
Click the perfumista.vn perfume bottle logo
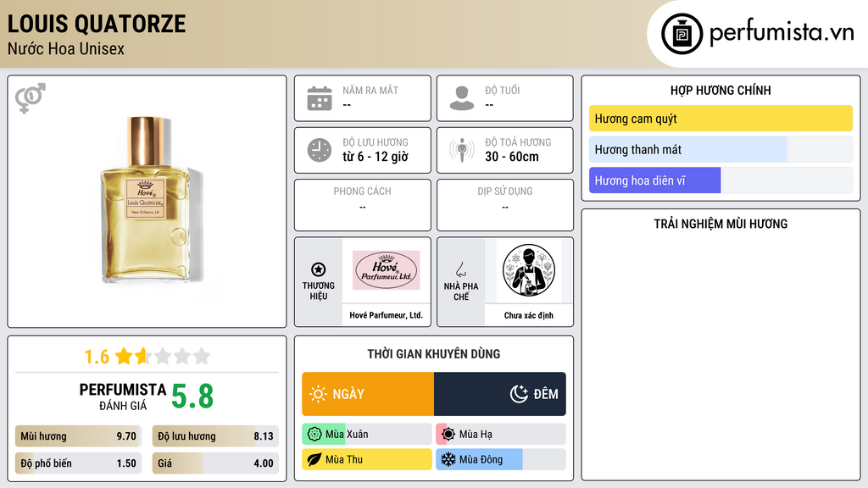(x=682, y=34)
